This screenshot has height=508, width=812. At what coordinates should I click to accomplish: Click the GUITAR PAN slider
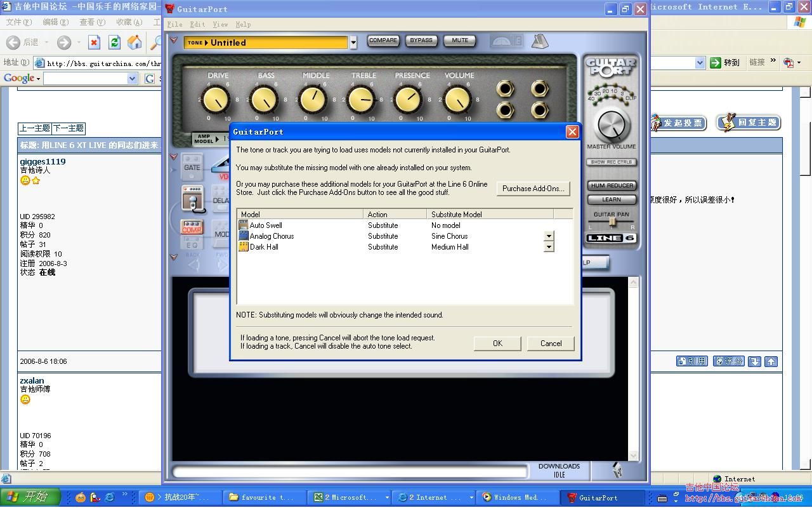[x=612, y=222]
